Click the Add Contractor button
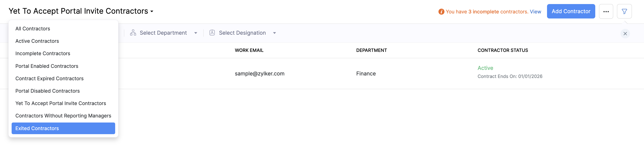644x162 pixels. tap(571, 11)
